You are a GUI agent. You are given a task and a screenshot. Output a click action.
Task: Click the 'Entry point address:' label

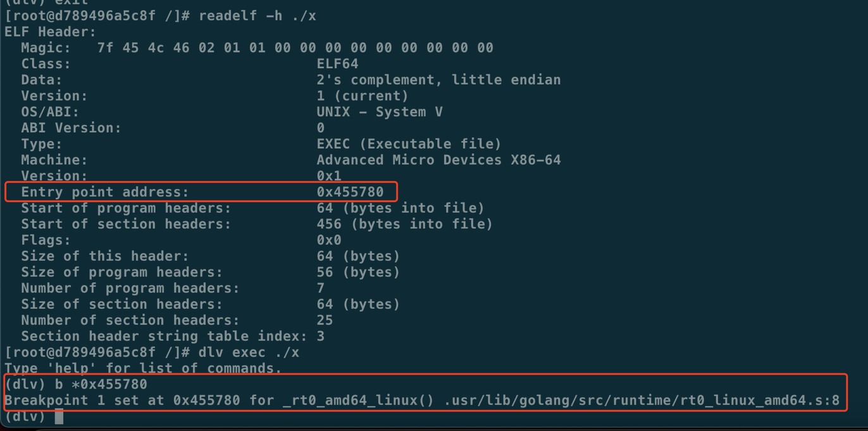[x=105, y=192]
